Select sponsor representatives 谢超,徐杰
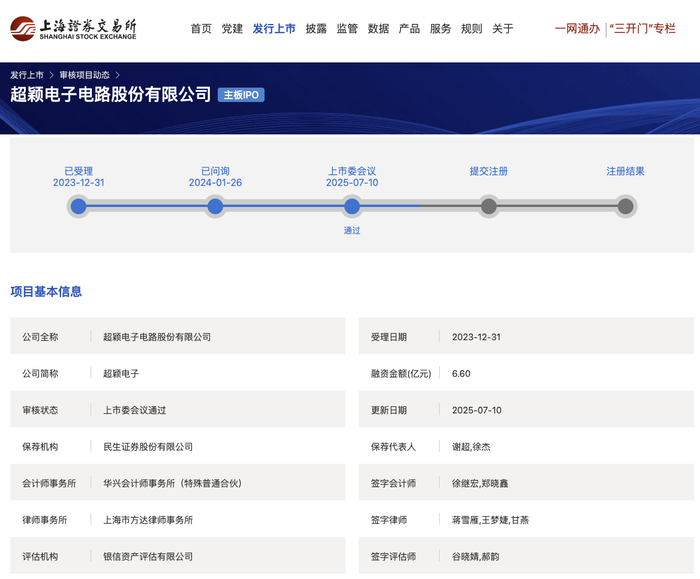 click(471, 447)
